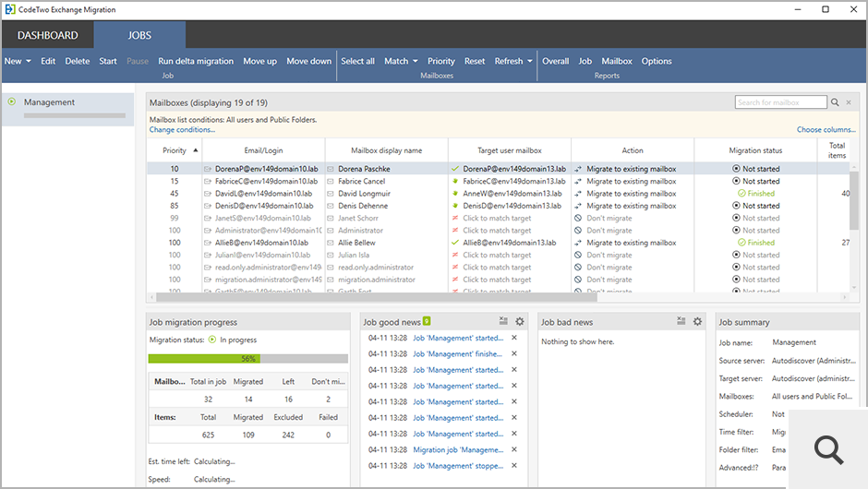Open the Change conditions link
Image resolution: width=868 pixels, height=489 pixels.
click(x=182, y=129)
